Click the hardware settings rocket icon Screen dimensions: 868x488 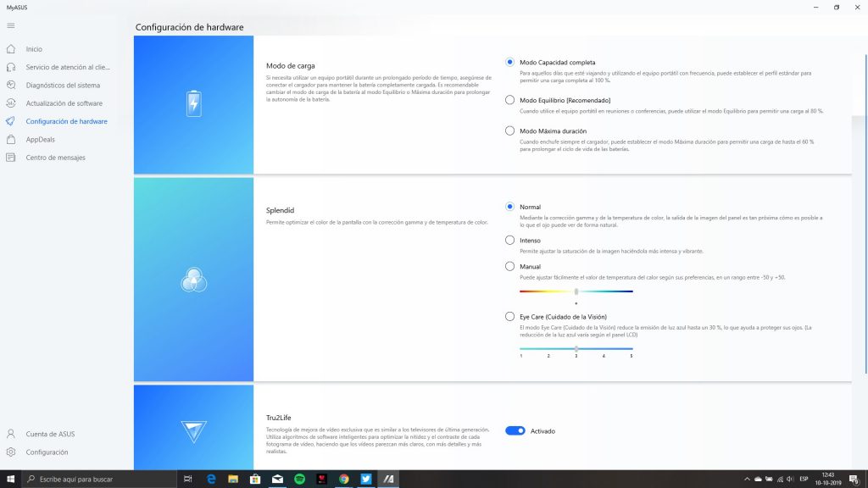tap(10, 121)
